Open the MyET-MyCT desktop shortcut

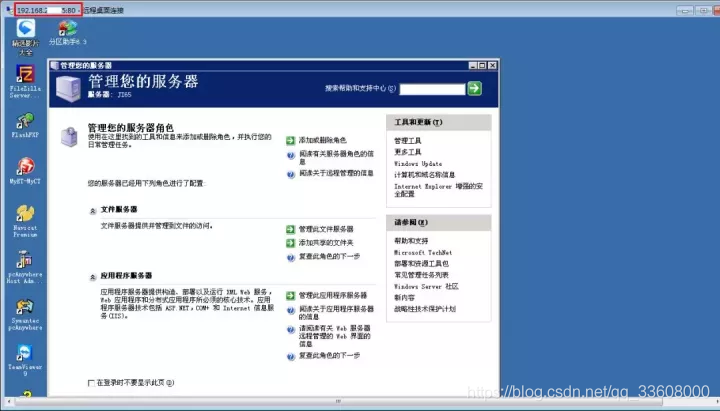tap(25, 171)
